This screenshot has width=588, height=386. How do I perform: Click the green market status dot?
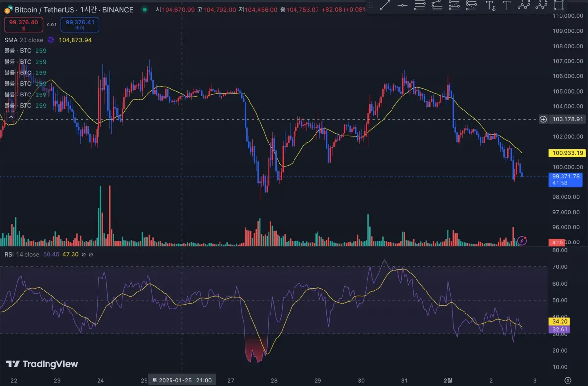144,10
